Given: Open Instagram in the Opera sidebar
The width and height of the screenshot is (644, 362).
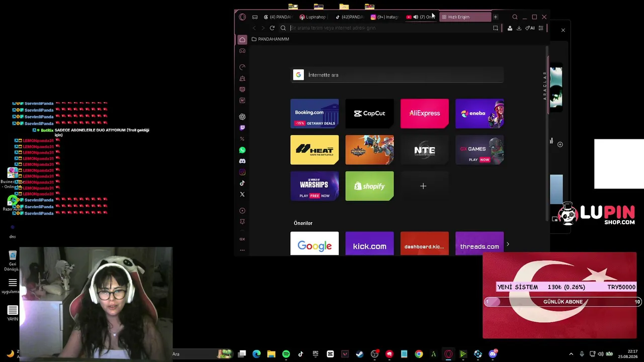Looking at the screenshot, I should pos(243,172).
